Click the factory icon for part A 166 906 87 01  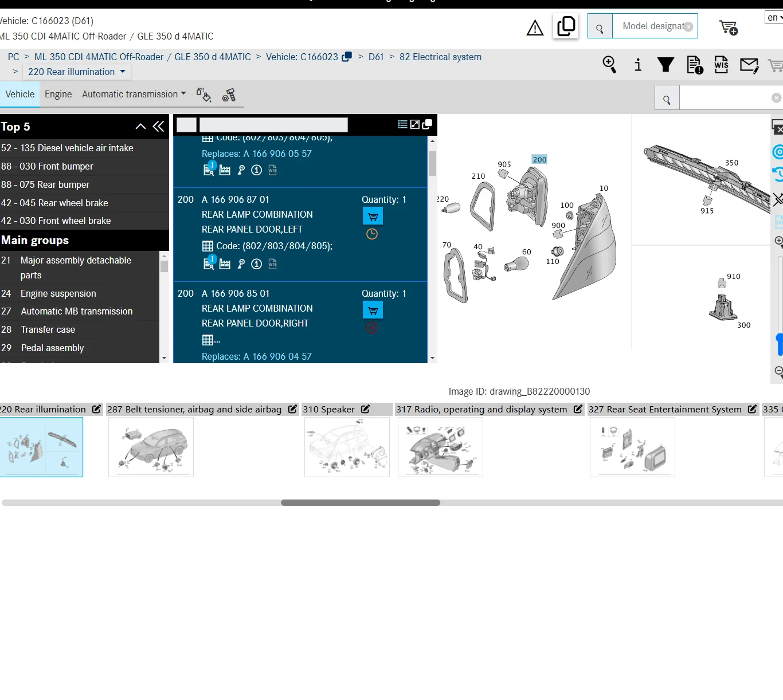click(x=225, y=264)
